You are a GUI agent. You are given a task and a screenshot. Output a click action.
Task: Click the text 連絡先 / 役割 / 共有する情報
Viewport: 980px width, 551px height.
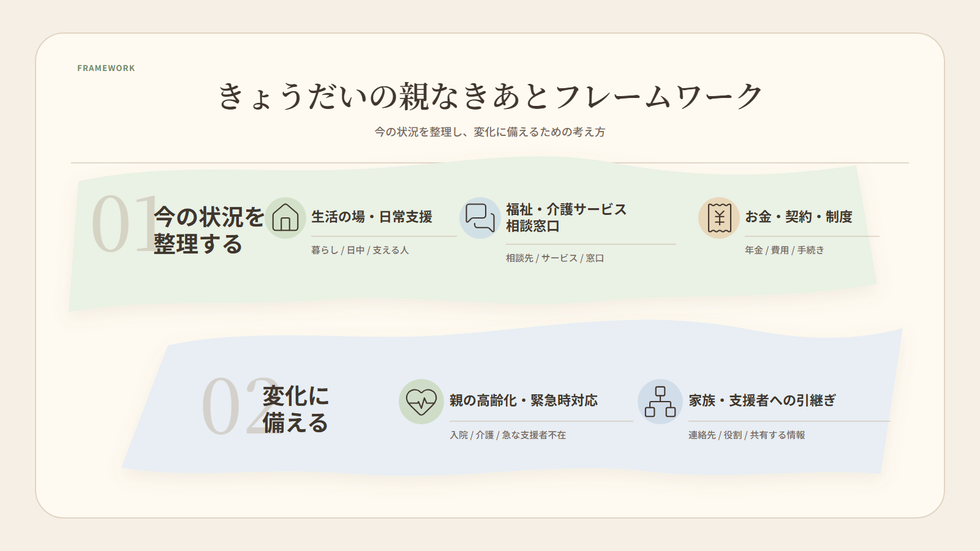pos(747,435)
